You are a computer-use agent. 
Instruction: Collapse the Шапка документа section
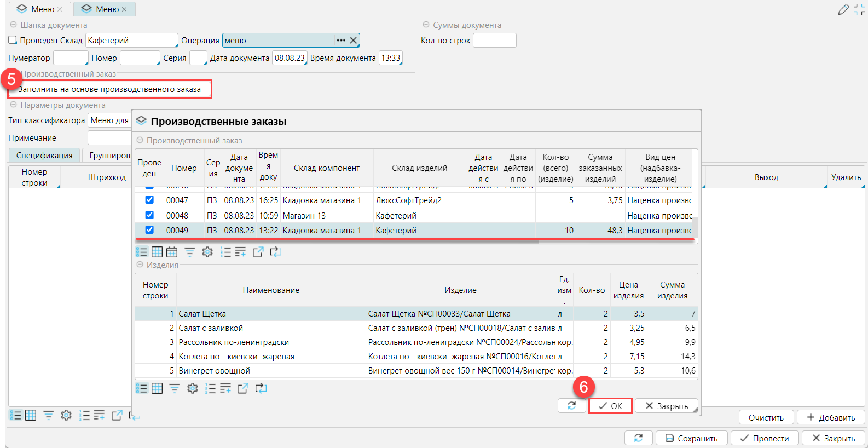[x=13, y=25]
